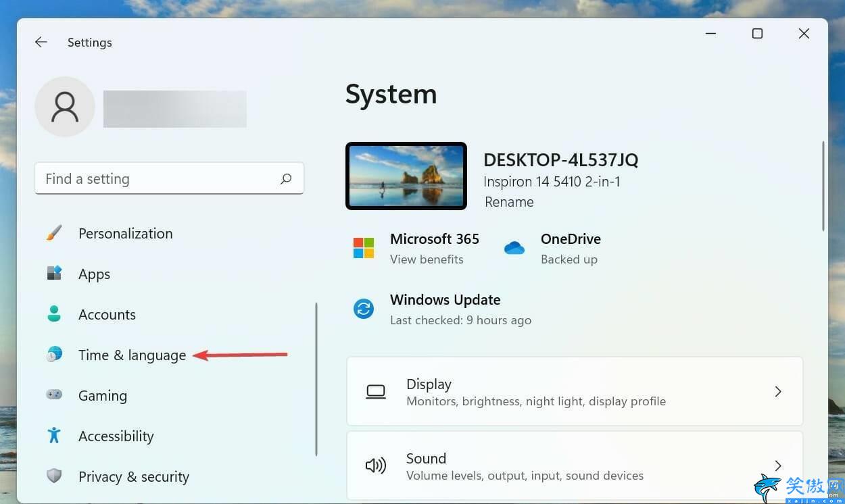Click the main content vertical scrollbar
This screenshot has width=845, height=504.
pos(823,186)
